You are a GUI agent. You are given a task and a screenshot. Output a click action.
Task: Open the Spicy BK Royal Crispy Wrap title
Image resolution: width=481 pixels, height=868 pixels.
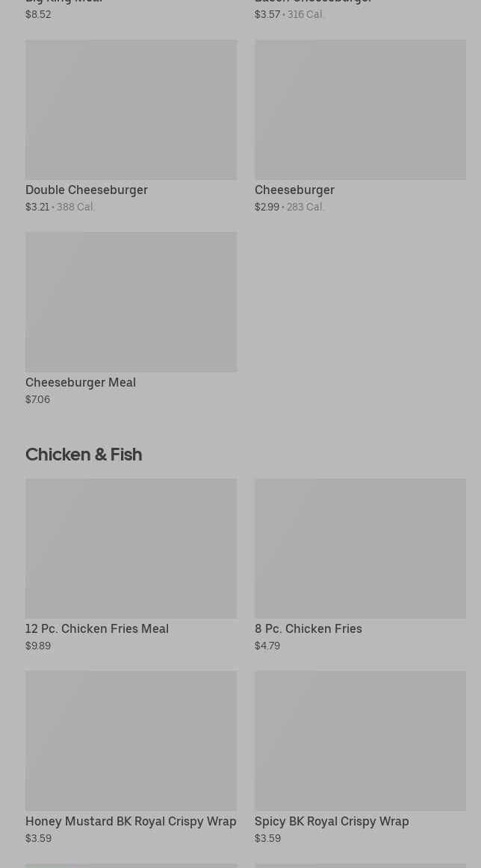(332, 822)
